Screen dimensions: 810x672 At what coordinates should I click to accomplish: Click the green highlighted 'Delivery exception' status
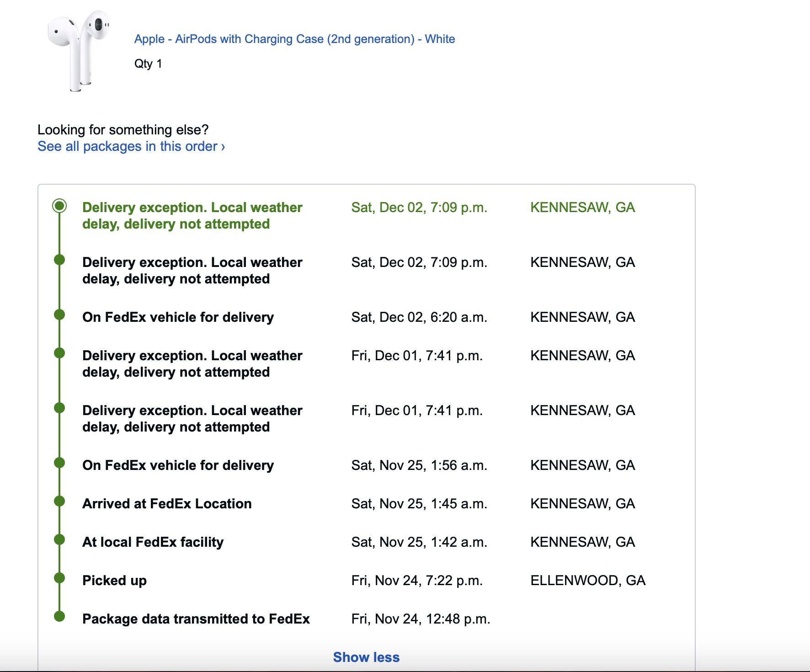(192, 216)
